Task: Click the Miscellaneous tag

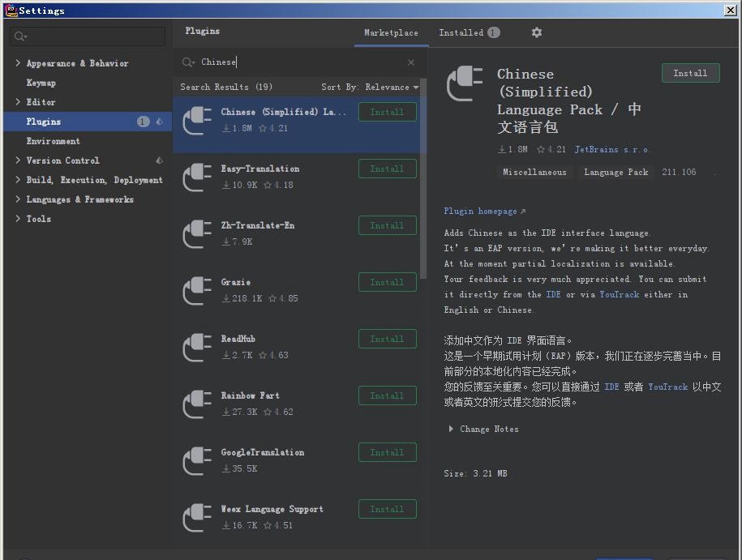Action: tap(534, 172)
